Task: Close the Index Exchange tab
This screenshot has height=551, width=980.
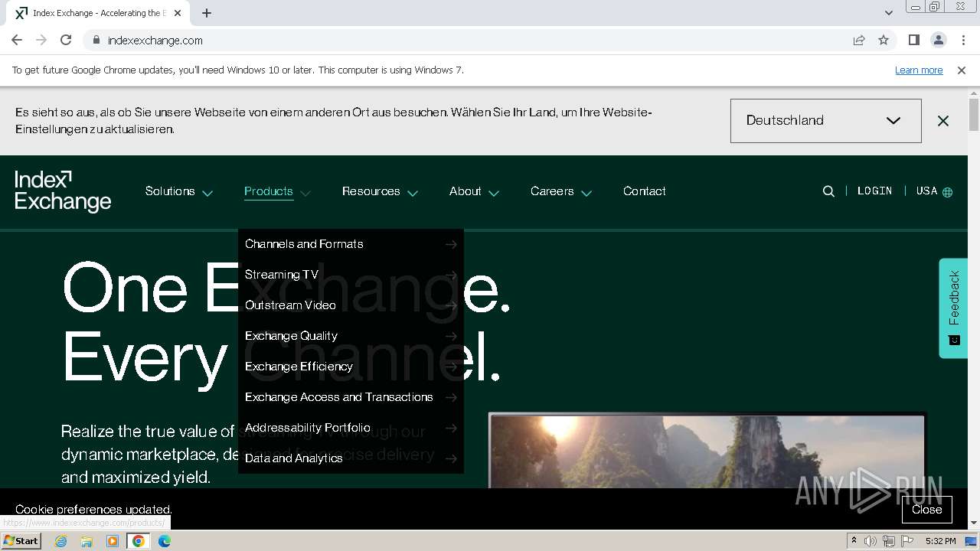Action: point(178,13)
